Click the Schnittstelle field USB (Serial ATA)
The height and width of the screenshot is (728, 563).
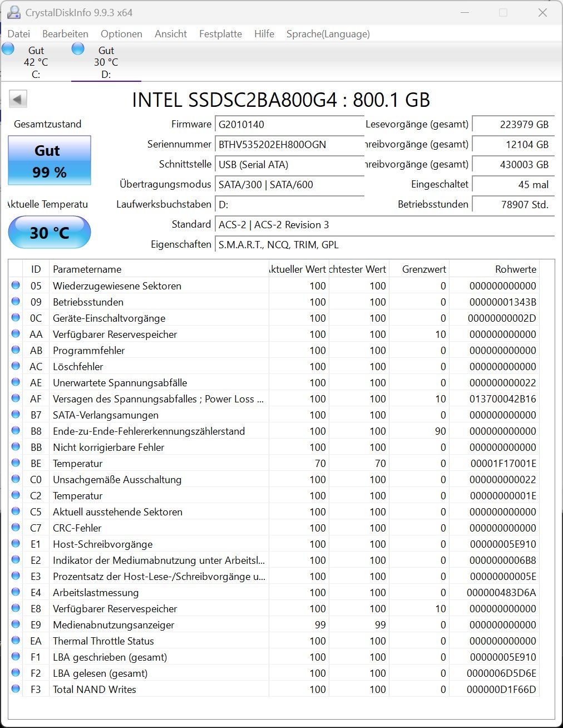pos(289,165)
